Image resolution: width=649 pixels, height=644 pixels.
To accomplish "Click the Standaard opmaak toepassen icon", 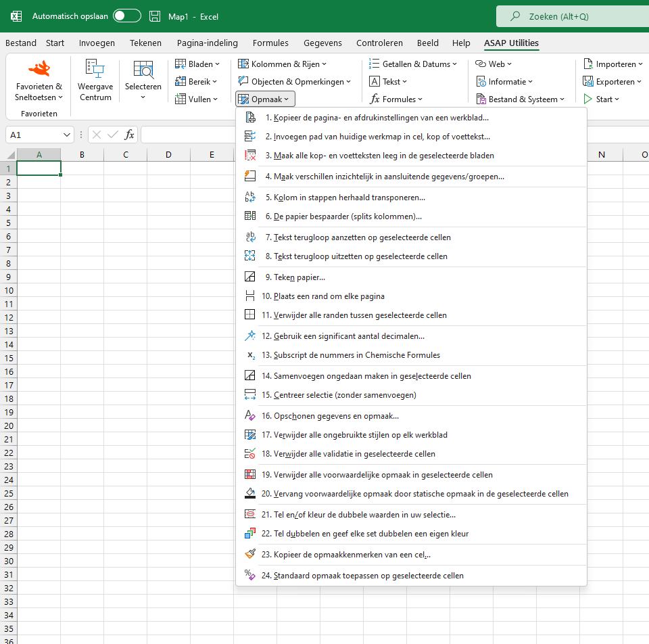I will [x=250, y=575].
